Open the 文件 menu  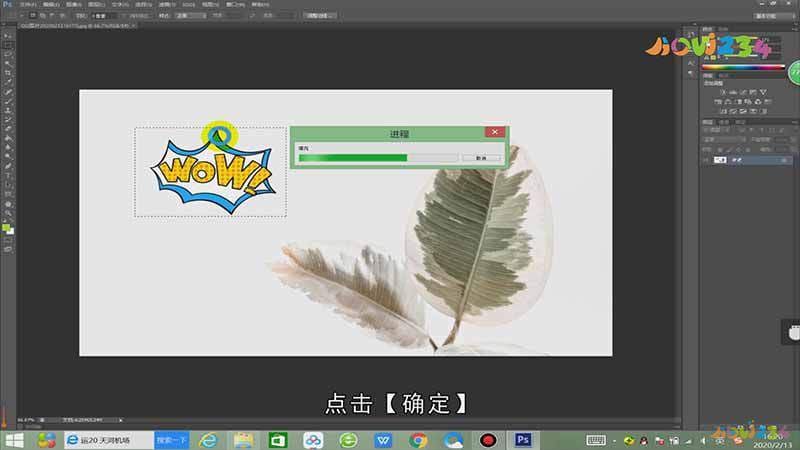click(x=28, y=5)
